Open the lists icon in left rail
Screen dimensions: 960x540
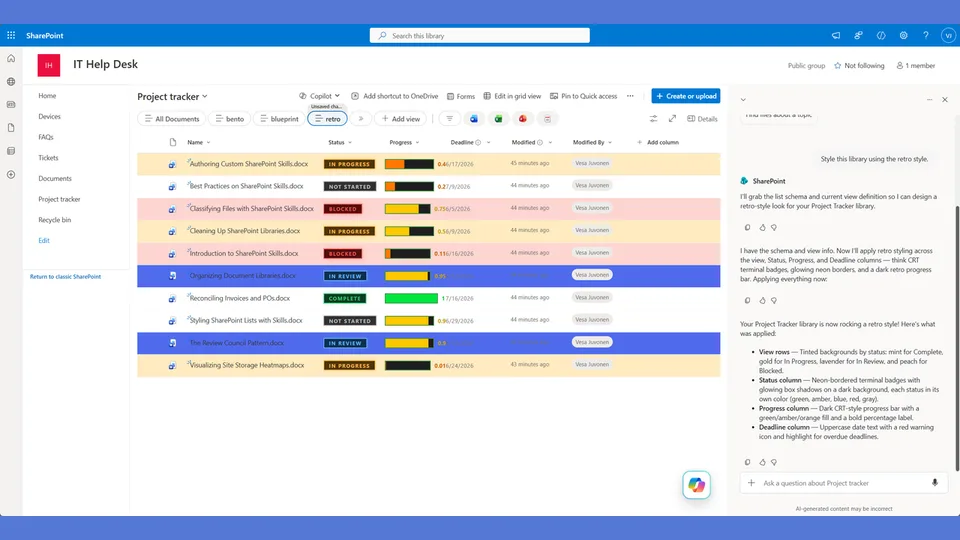click(11, 151)
